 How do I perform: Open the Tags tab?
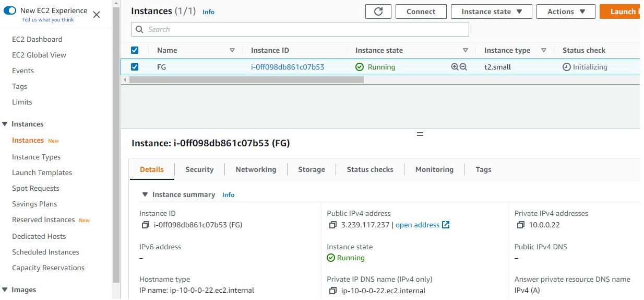point(483,169)
